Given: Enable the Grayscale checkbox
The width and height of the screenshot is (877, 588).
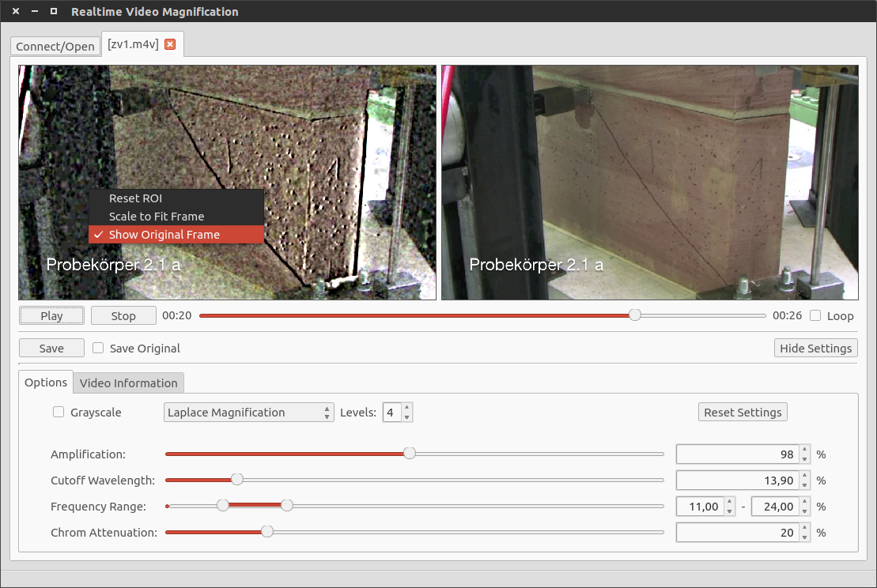Looking at the screenshot, I should pyautogui.click(x=59, y=412).
